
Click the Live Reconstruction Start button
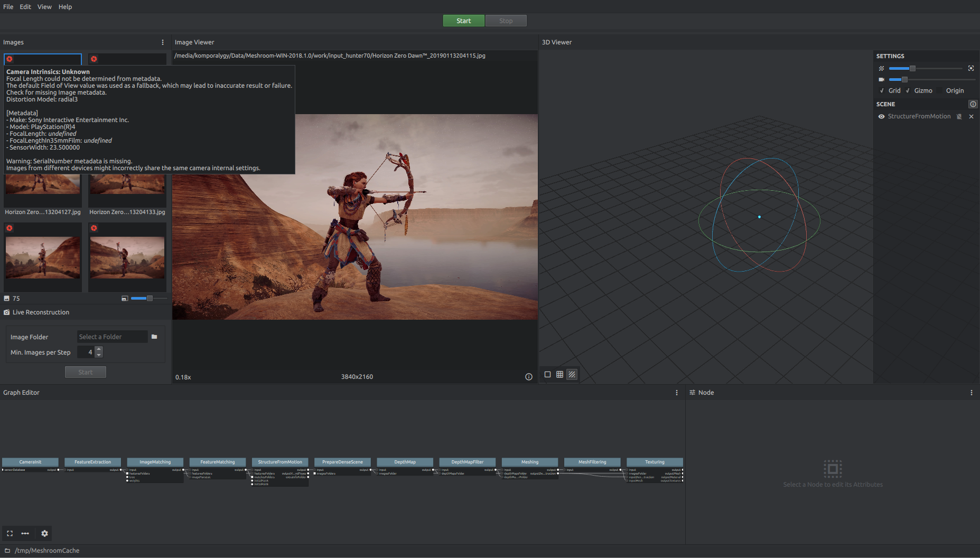(86, 372)
